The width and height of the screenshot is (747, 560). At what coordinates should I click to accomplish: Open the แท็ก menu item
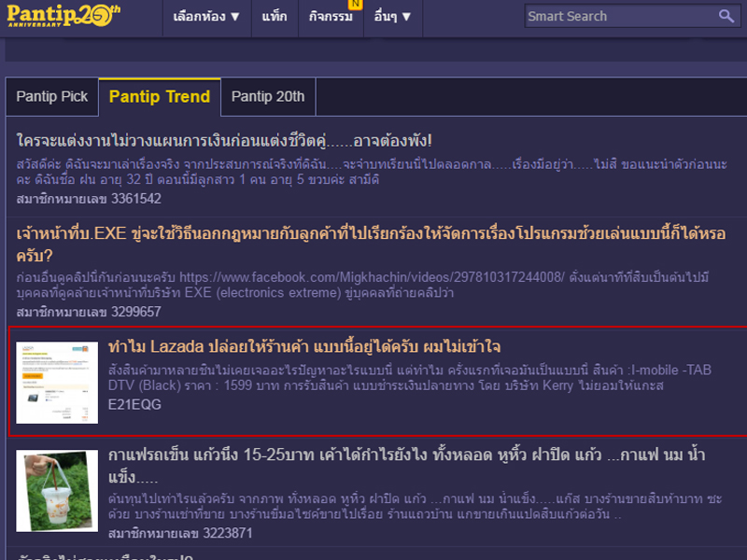(x=275, y=17)
